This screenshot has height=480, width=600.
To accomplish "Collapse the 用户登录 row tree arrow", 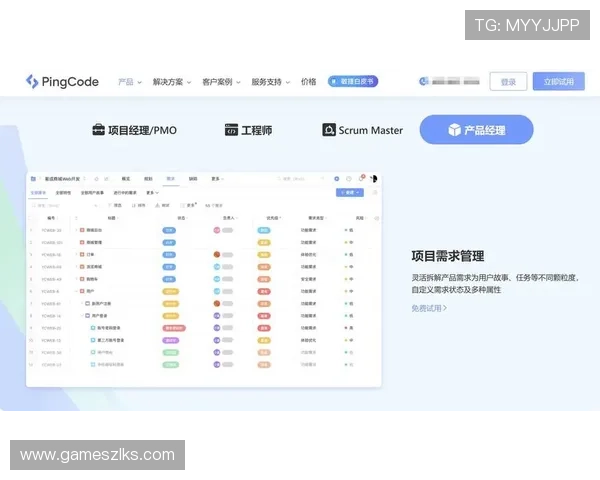I will pos(82,316).
